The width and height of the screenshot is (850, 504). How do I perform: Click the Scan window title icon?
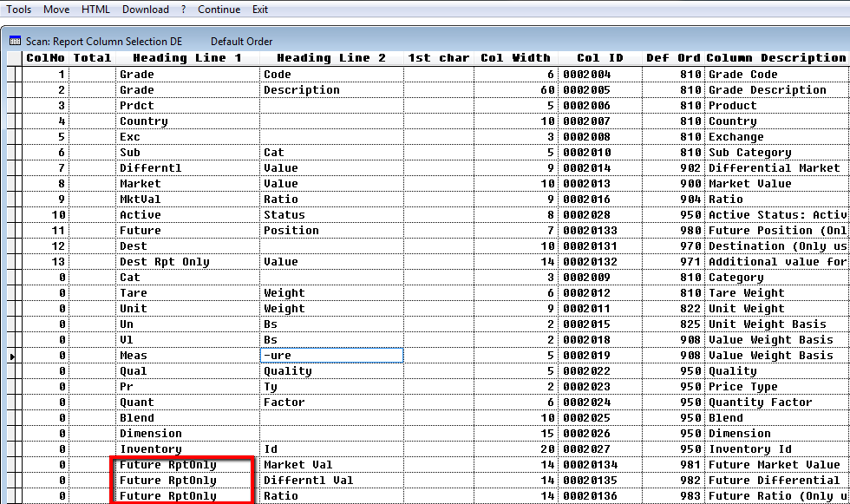tap(16, 41)
